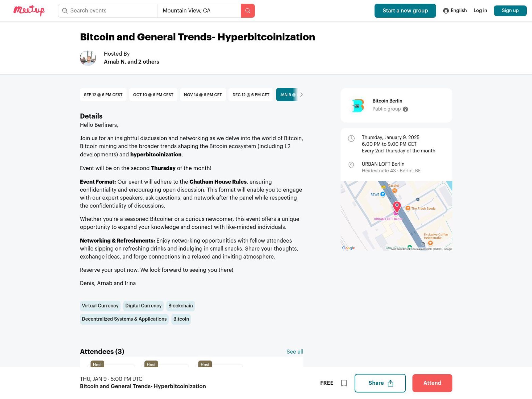Image resolution: width=532 pixels, height=399 pixels.
Task: Click the location pin map icon
Action: [x=351, y=165]
